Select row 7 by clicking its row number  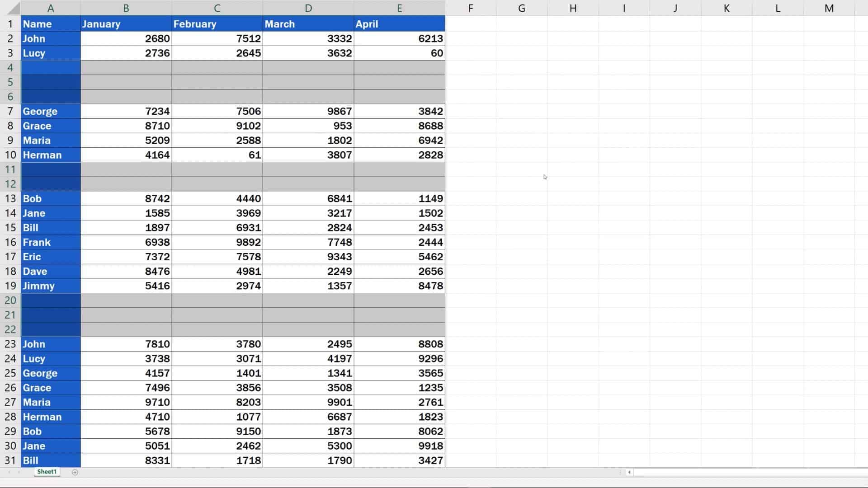pos(10,111)
